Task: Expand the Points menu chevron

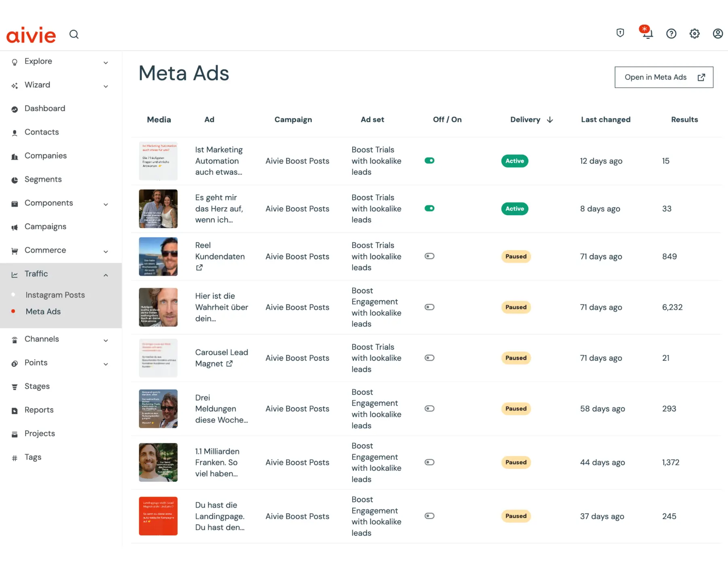Action: 106,364
